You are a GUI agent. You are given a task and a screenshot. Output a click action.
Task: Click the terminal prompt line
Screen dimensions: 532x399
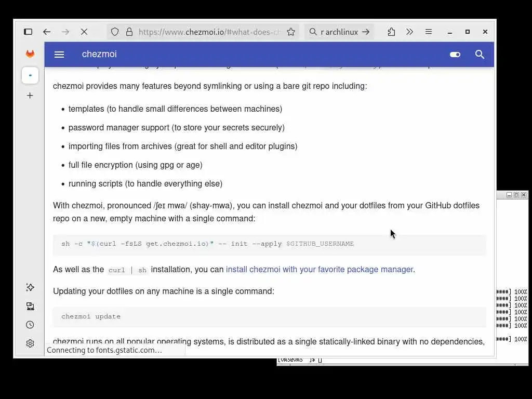point(300,360)
